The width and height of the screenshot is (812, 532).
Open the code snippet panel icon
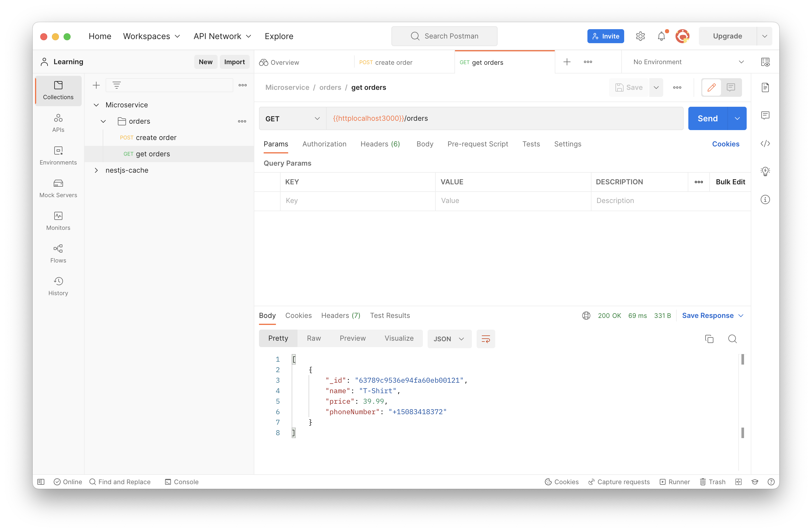pos(765,143)
